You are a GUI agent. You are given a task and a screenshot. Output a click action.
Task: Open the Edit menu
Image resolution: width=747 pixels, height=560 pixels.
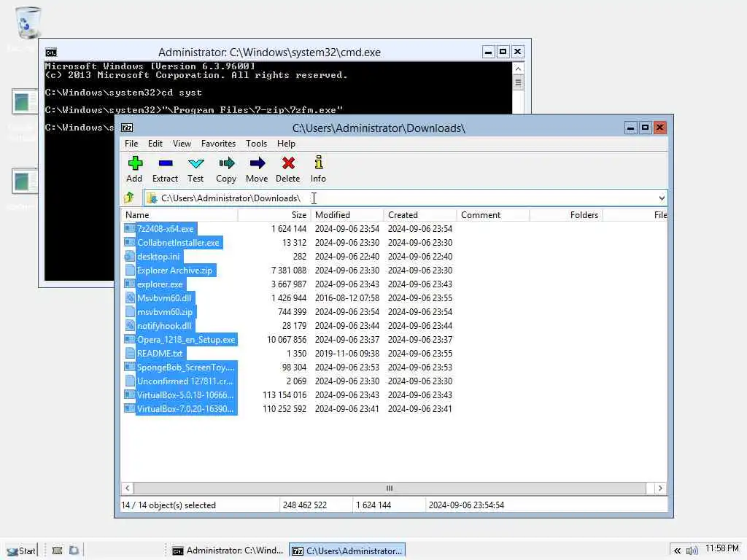pyautogui.click(x=155, y=144)
